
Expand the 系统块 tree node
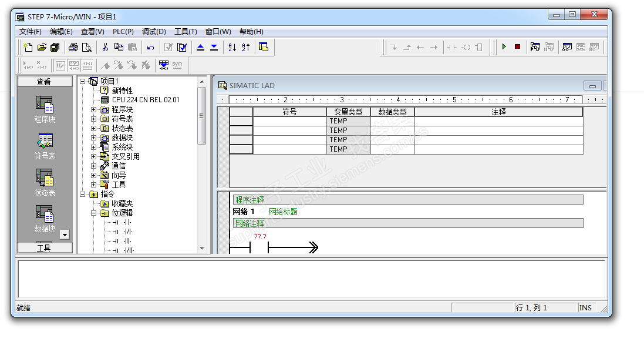(x=94, y=147)
